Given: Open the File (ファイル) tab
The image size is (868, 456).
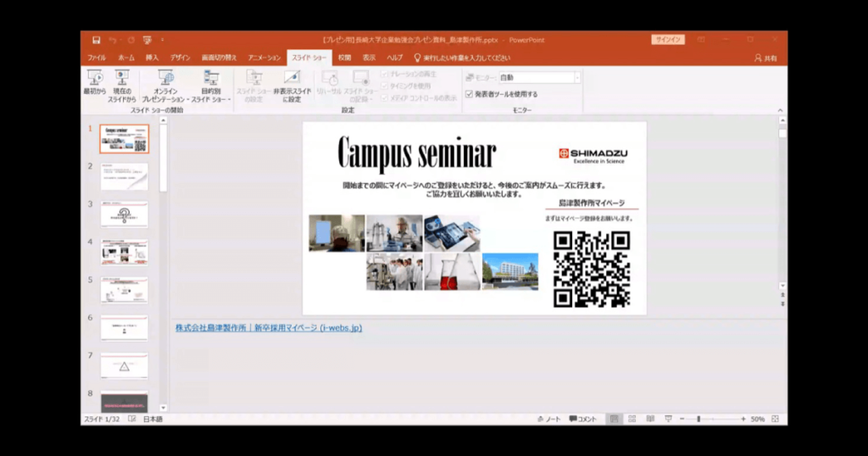Looking at the screenshot, I should pos(97,58).
